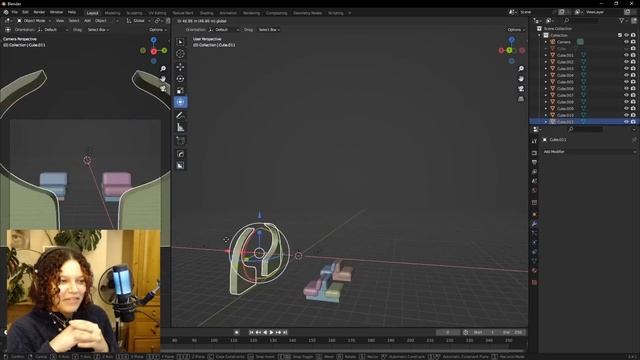Click blue Z axis on main viewport gizmo
Image resolution: width=640 pixels, height=360 pixels.
point(511,40)
